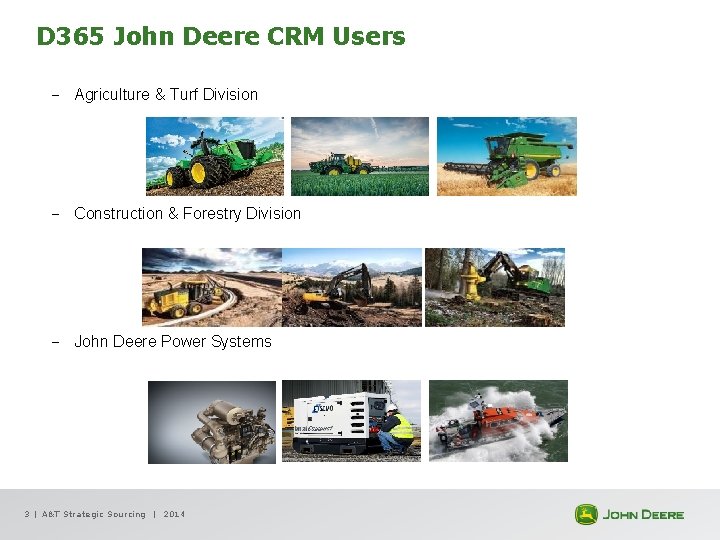Select the combine harvester photo

506,156
